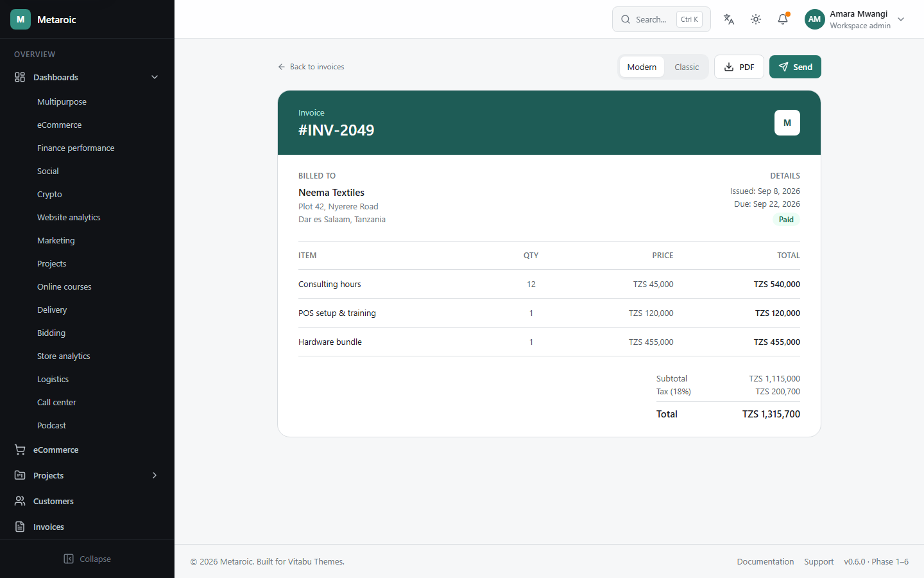Open the Website analytics dashboard
924x578 pixels.
pos(69,217)
